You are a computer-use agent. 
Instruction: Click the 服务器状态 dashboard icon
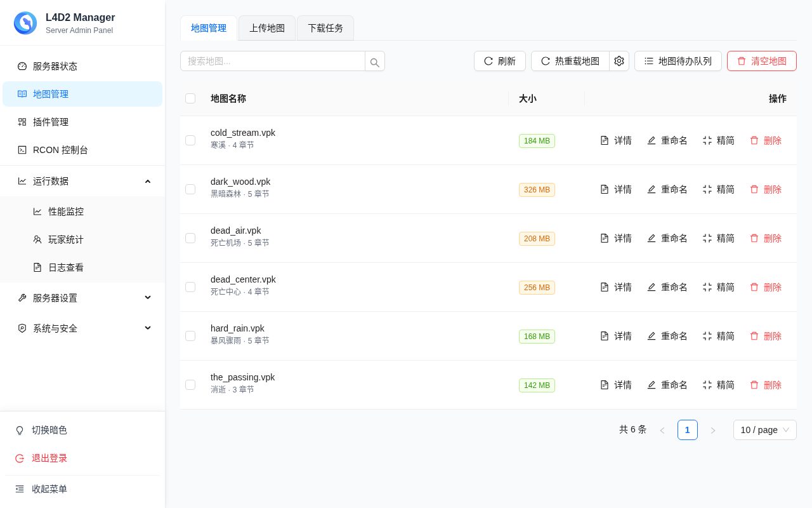point(22,66)
